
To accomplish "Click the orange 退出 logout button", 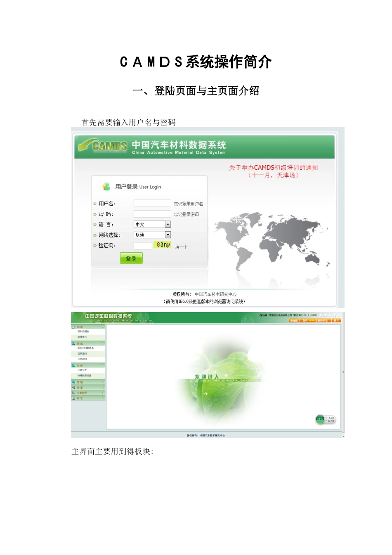I will click(x=336, y=320).
